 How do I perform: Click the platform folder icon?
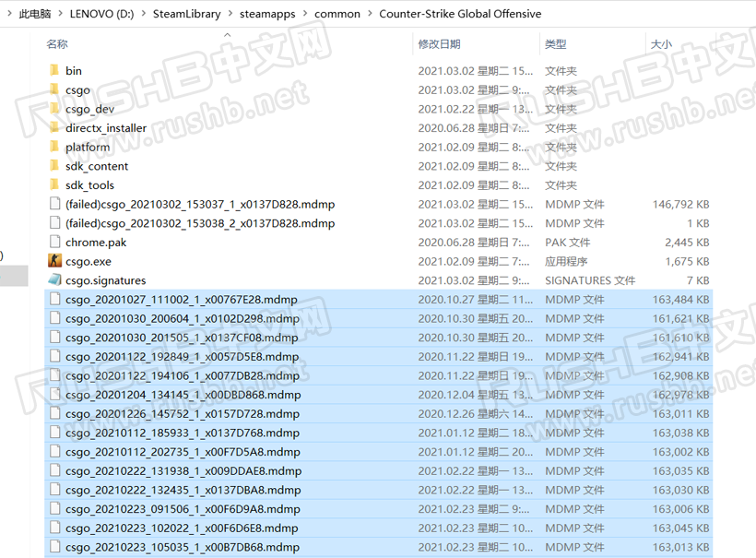point(54,147)
